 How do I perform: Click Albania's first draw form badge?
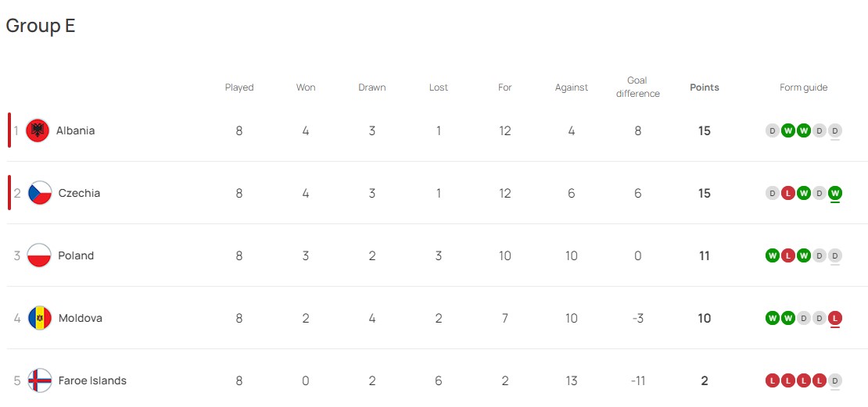[773, 130]
